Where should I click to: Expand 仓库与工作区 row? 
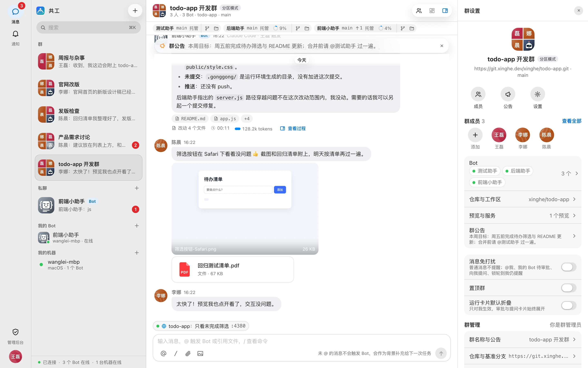(523, 199)
